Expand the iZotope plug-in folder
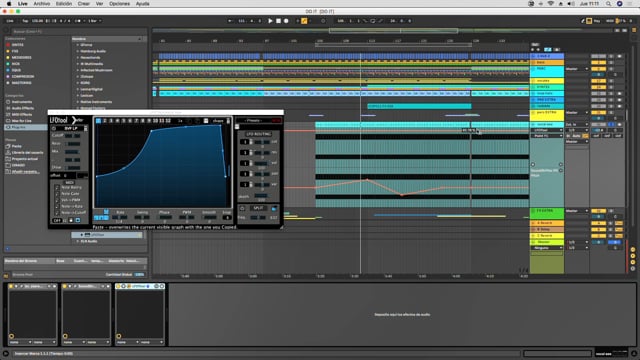Screen dimensions: 640x360 [78, 76]
